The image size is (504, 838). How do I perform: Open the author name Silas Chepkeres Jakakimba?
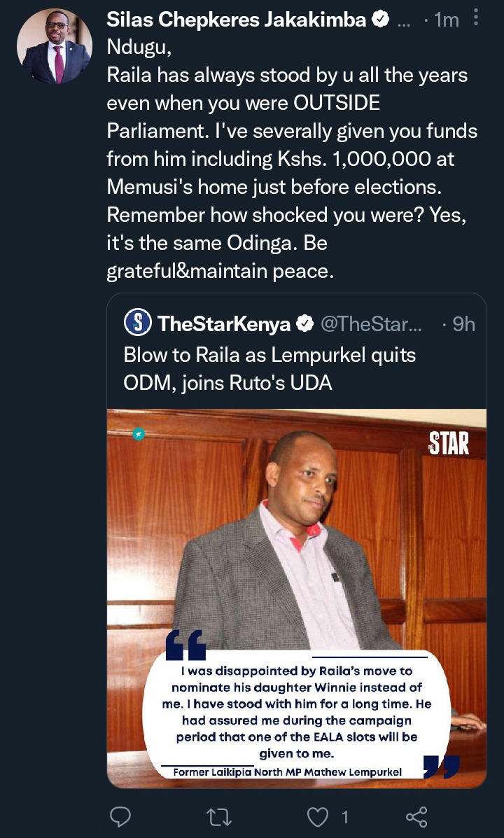[236, 19]
